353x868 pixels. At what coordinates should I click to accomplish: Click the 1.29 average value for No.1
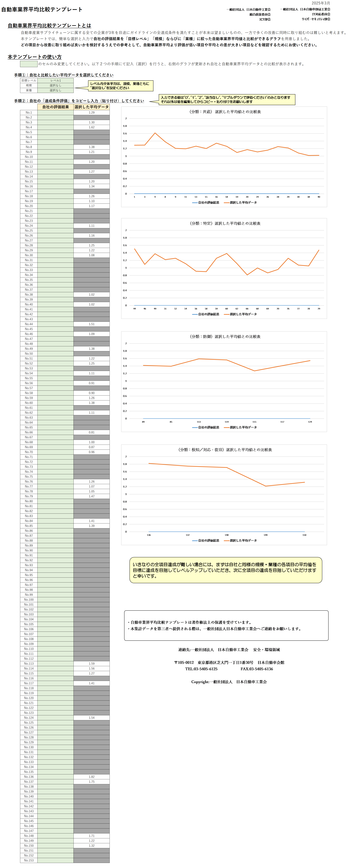click(x=92, y=112)
